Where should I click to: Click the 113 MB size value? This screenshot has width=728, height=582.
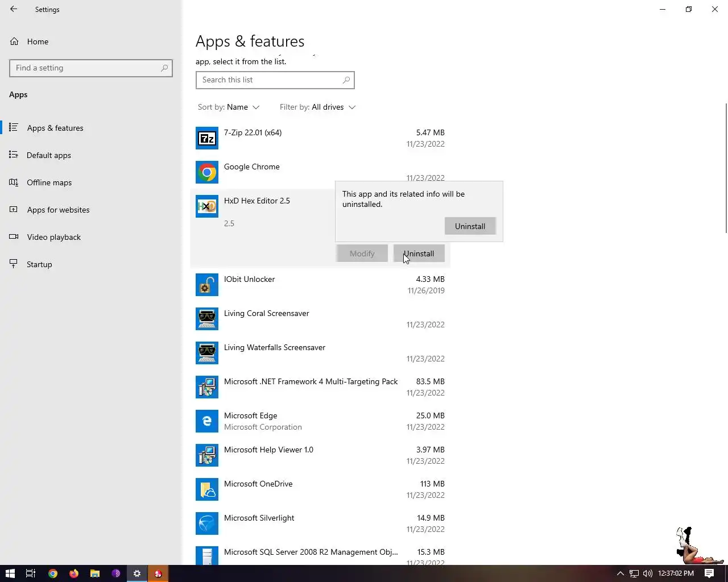(432, 484)
